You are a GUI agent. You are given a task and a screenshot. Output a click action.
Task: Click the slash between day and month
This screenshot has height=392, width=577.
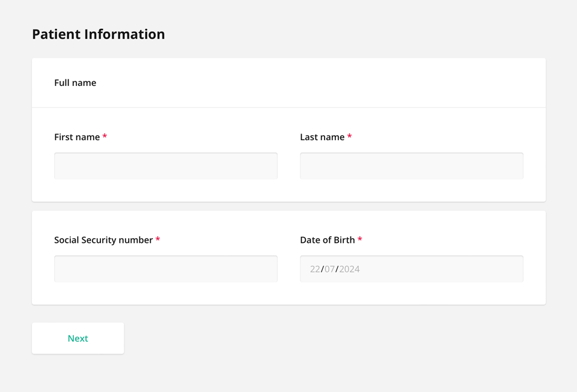(322, 269)
